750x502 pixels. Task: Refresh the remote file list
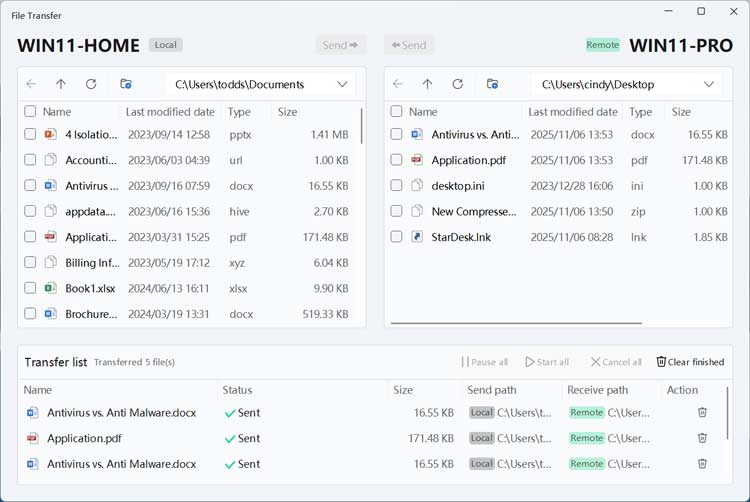click(x=458, y=84)
